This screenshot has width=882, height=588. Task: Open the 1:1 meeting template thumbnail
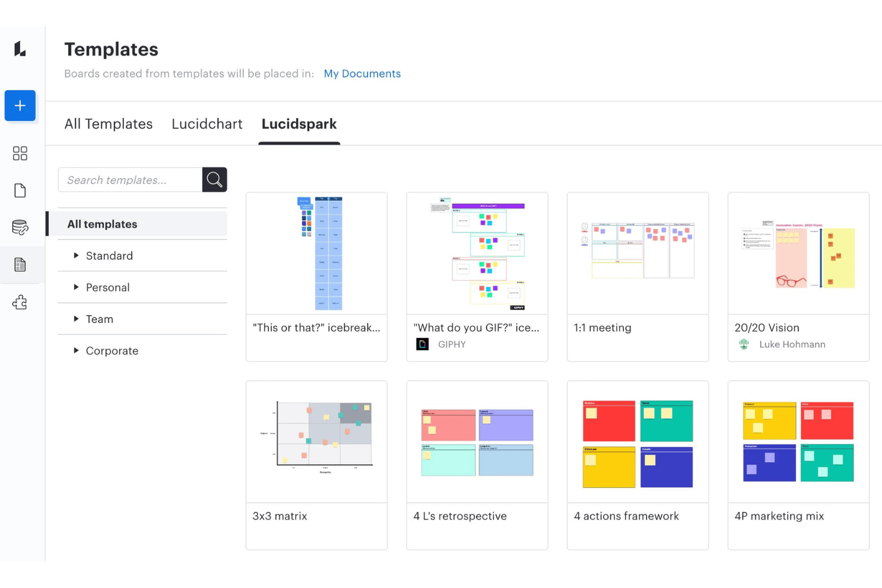638,253
